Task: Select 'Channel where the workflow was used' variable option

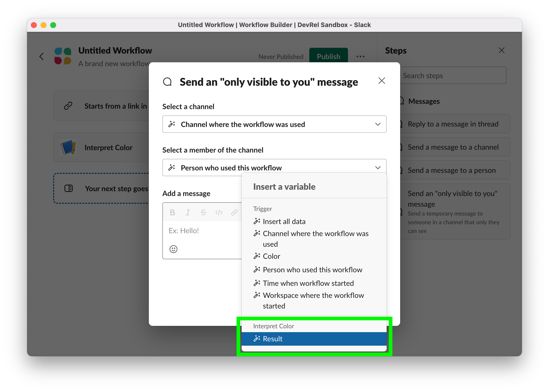Action: click(314, 239)
